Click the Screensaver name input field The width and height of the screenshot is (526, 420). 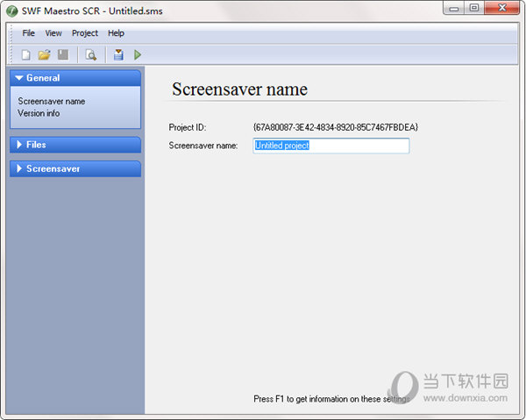click(x=331, y=146)
